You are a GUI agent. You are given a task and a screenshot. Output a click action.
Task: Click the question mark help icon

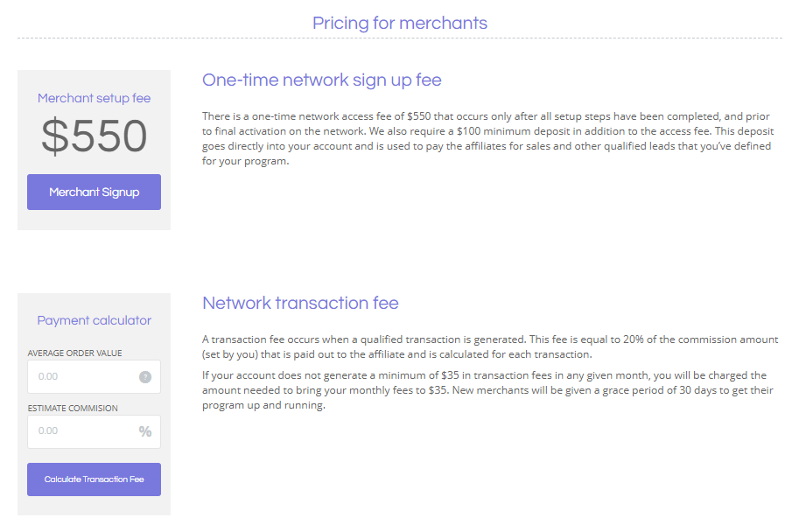(x=145, y=377)
